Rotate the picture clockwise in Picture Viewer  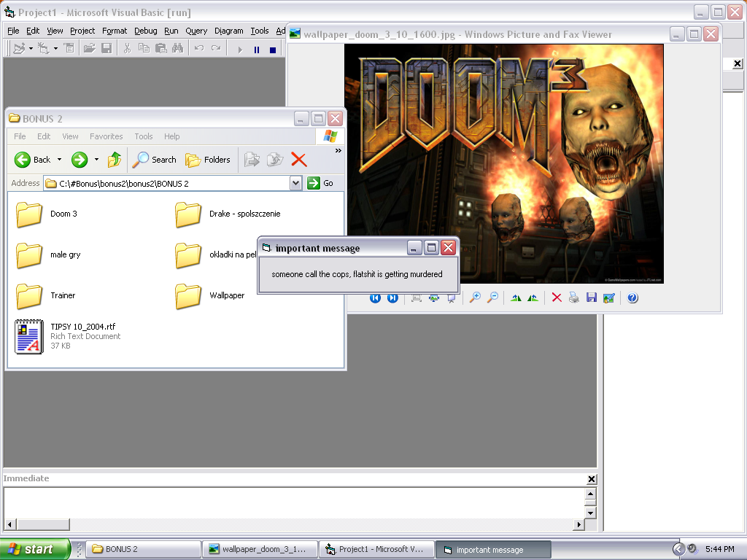(516, 298)
